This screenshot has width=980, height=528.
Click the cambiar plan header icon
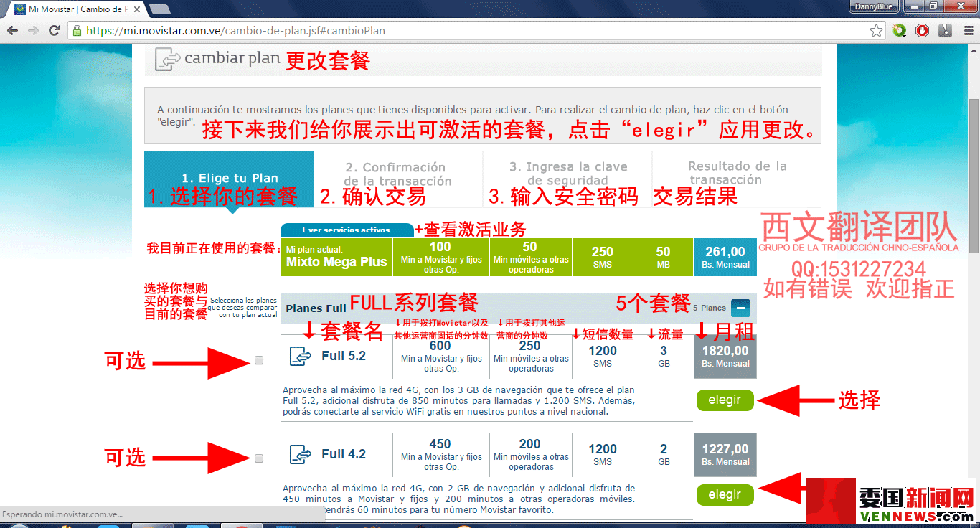pyautogui.click(x=167, y=59)
